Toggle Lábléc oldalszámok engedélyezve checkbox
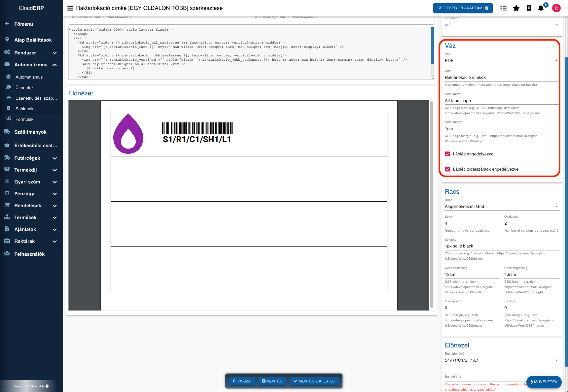The height and width of the screenshot is (392, 568). coord(447,169)
